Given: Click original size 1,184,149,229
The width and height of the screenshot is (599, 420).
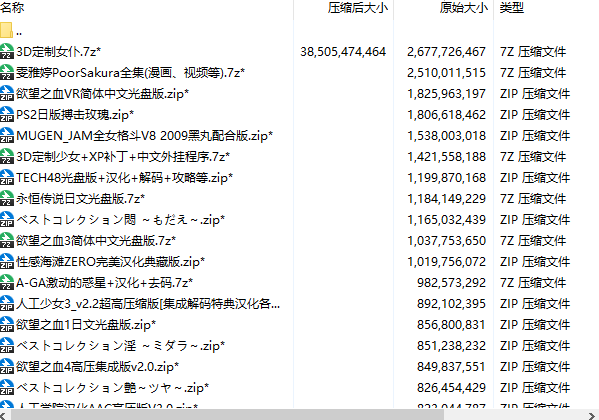Looking at the screenshot, I should (x=446, y=199).
